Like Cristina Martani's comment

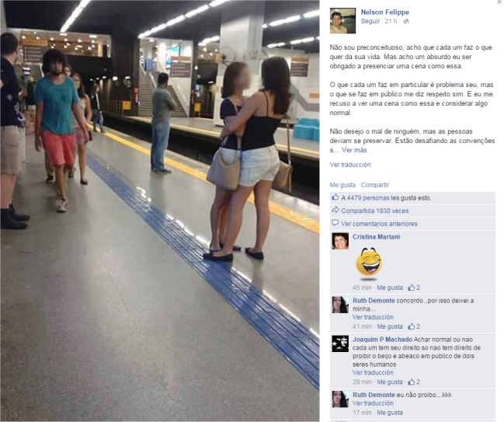click(390, 288)
